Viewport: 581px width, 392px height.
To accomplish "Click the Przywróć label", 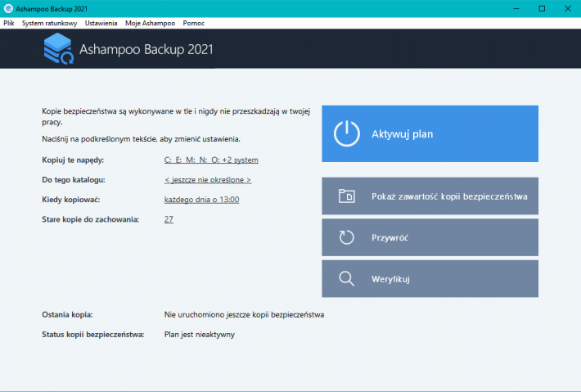I will [x=390, y=238].
